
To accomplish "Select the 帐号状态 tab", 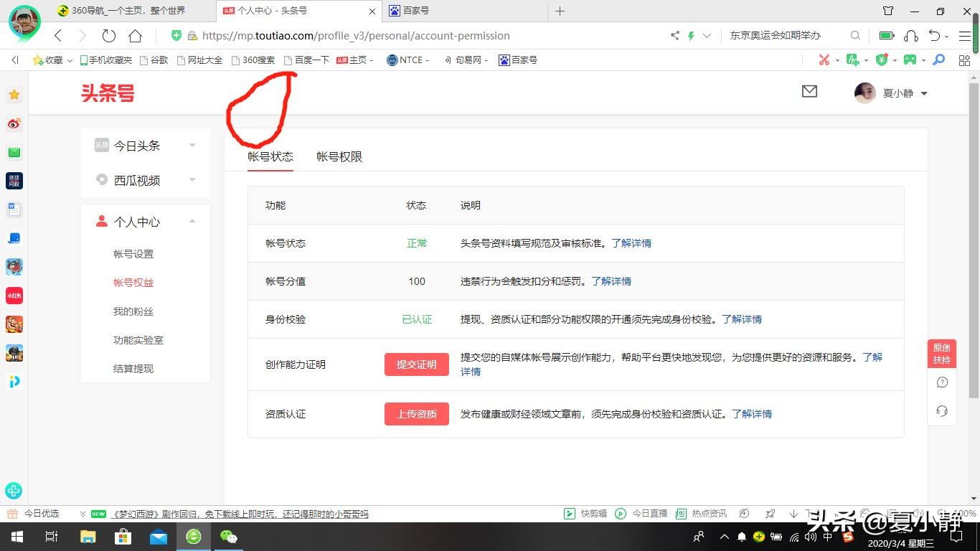I will pyautogui.click(x=270, y=156).
